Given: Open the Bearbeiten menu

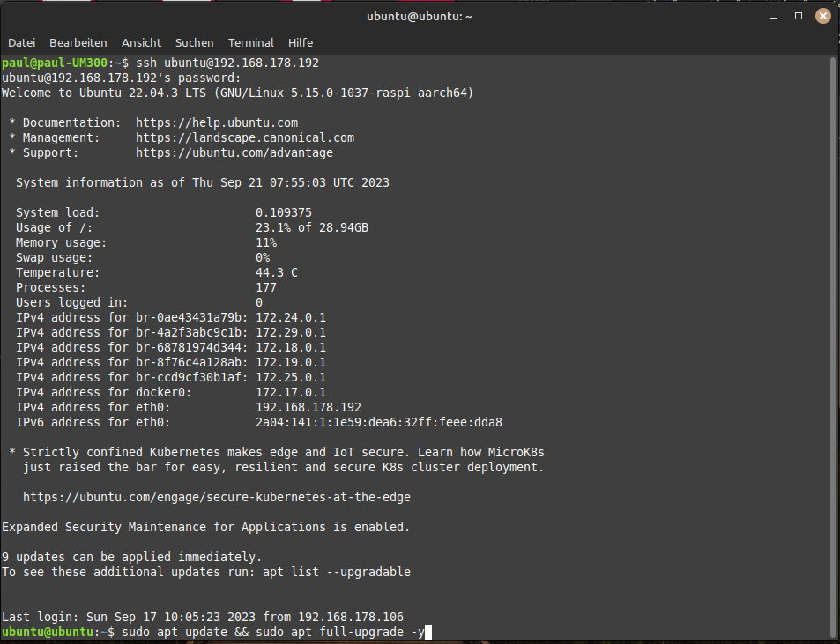Looking at the screenshot, I should [78, 42].
